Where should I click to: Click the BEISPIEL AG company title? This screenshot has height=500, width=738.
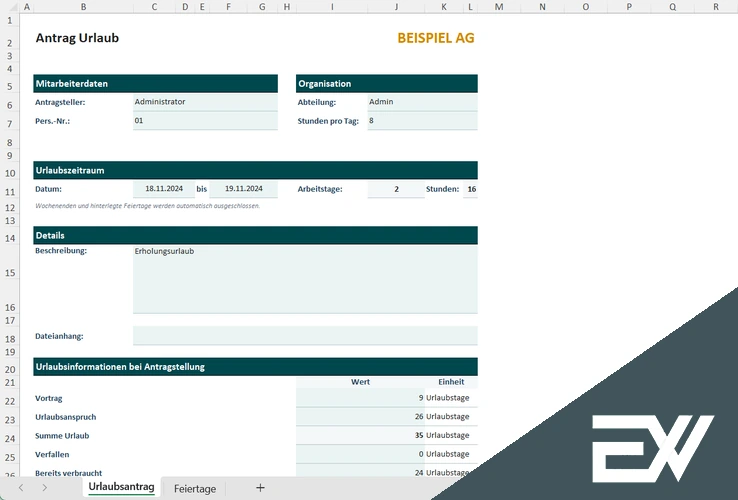coord(435,38)
